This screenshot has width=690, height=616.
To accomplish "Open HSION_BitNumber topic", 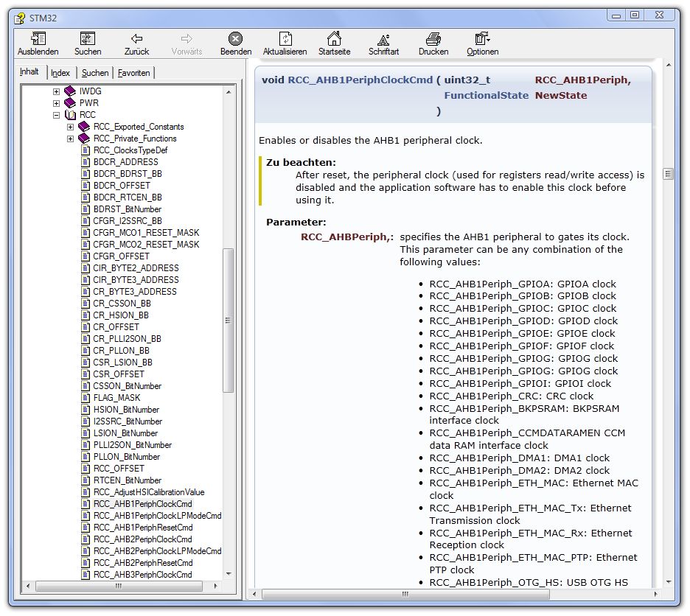I will pyautogui.click(x=126, y=410).
